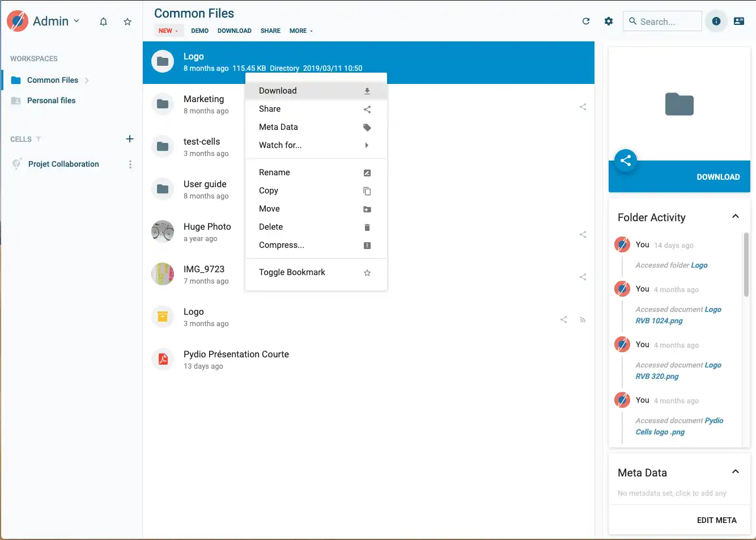
Task: Click the User guide folder icon
Action: coord(163,189)
